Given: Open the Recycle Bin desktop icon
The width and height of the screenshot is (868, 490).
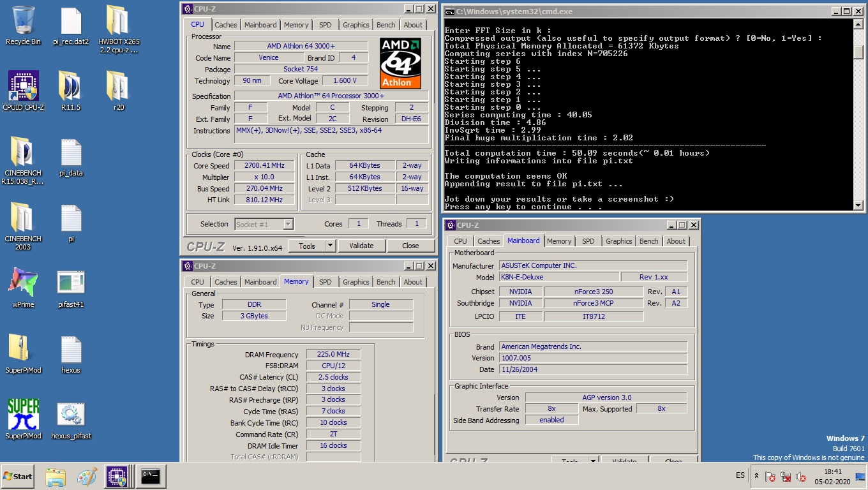Looking at the screenshot, I should pyautogui.click(x=23, y=26).
